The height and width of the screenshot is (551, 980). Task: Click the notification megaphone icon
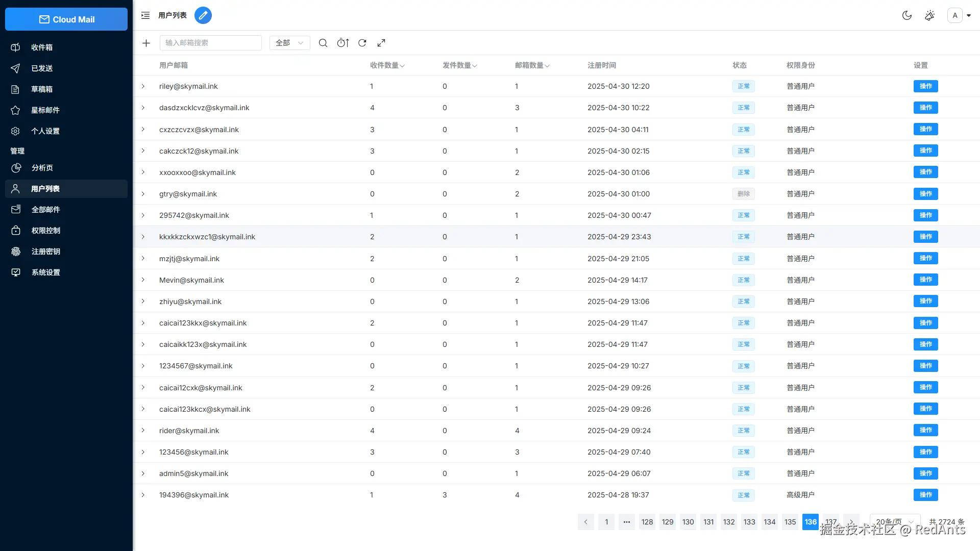(x=930, y=15)
